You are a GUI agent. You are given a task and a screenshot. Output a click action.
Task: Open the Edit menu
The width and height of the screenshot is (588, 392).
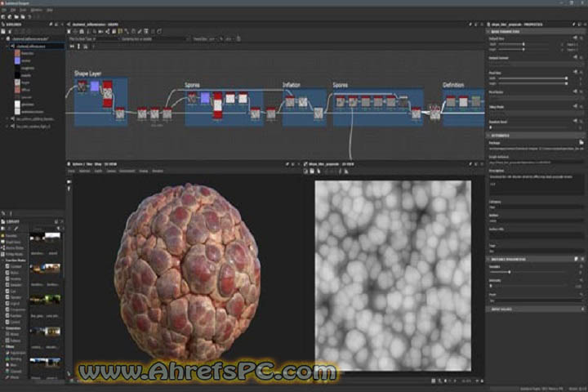(13, 10)
